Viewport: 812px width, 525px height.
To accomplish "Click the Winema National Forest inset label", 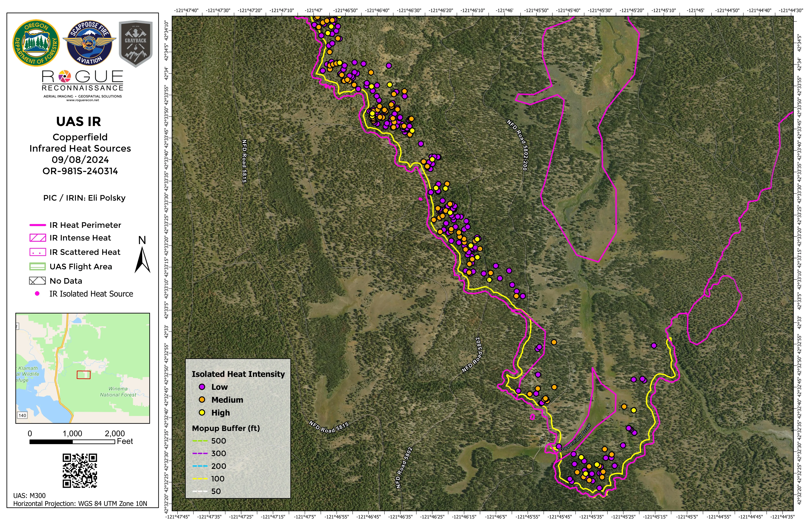I will pos(118,392).
